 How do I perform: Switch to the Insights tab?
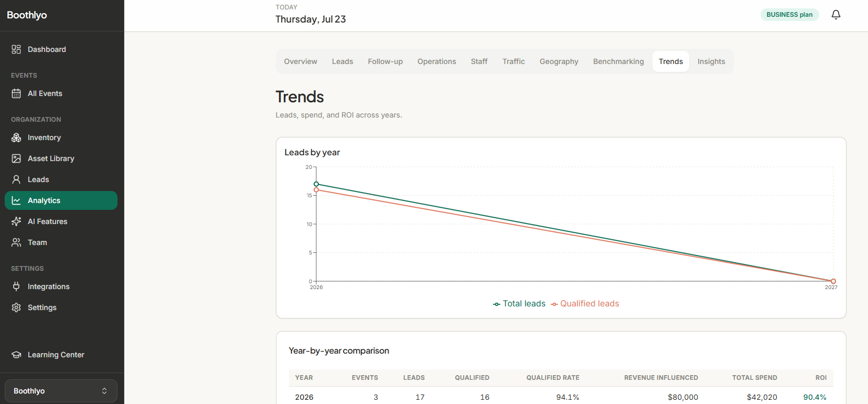pyautogui.click(x=711, y=61)
